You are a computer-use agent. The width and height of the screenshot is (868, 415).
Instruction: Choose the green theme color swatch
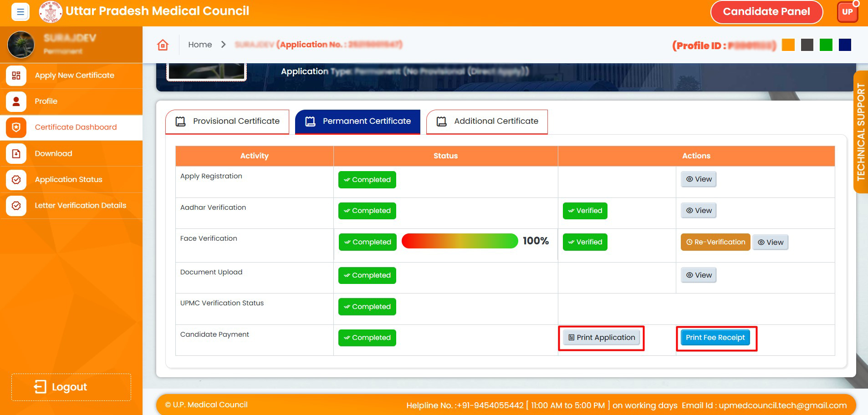[x=826, y=45]
